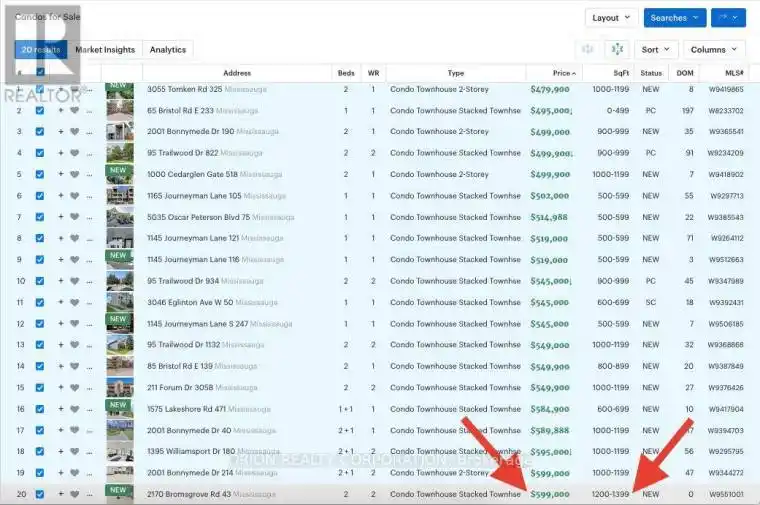Screen dimensions: 760x505
Task: Click the green column-stats icon beside Sort
Action: (x=618, y=49)
